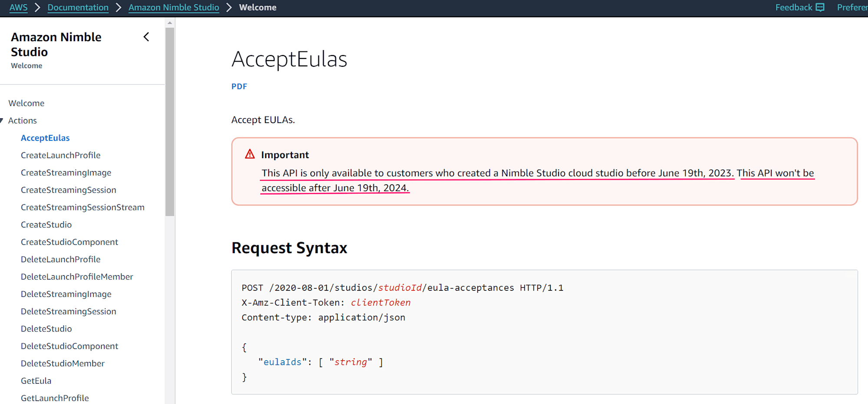Open Preferences in the top right
The width and height of the screenshot is (868, 404).
pyautogui.click(x=852, y=7)
